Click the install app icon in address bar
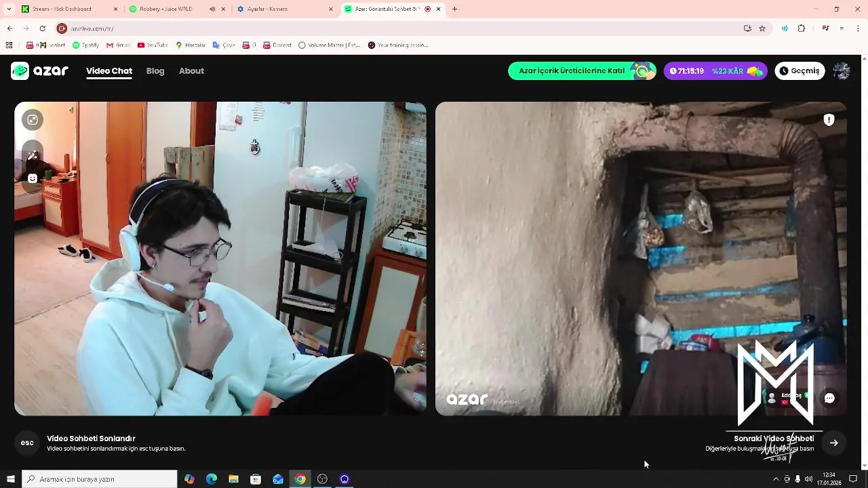 pyautogui.click(x=747, y=28)
